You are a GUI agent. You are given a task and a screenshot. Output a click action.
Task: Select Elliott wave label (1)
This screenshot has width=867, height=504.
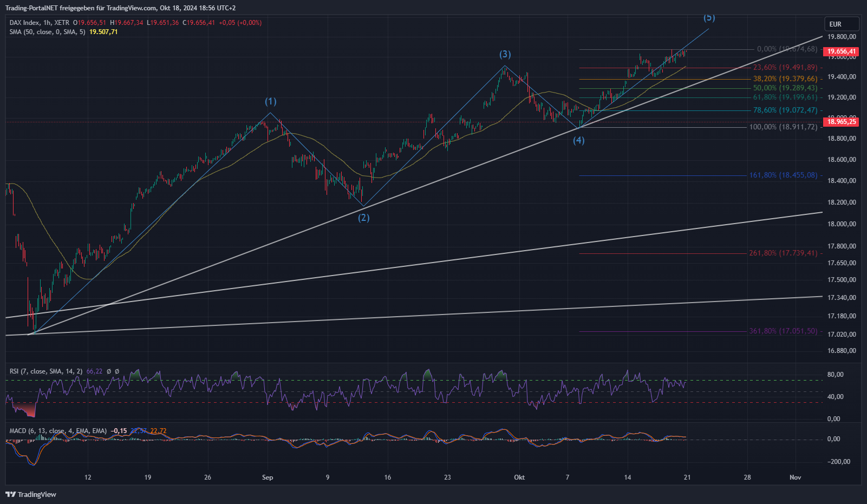coord(271,102)
